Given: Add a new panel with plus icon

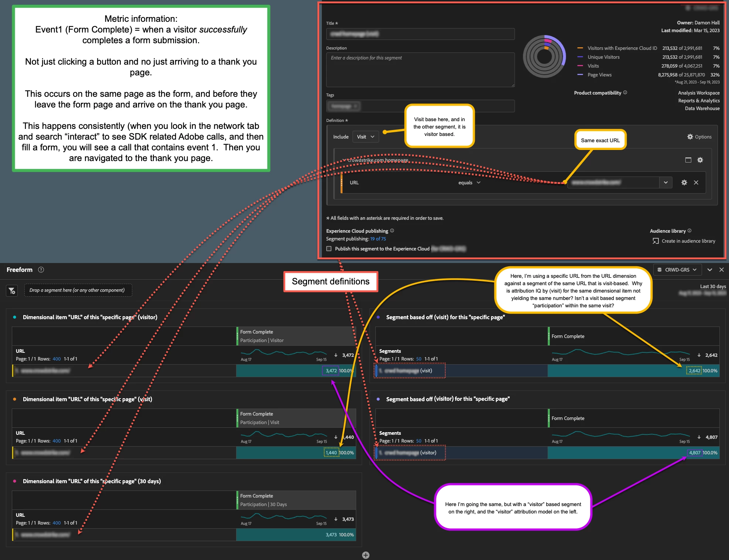Looking at the screenshot, I should [x=365, y=555].
